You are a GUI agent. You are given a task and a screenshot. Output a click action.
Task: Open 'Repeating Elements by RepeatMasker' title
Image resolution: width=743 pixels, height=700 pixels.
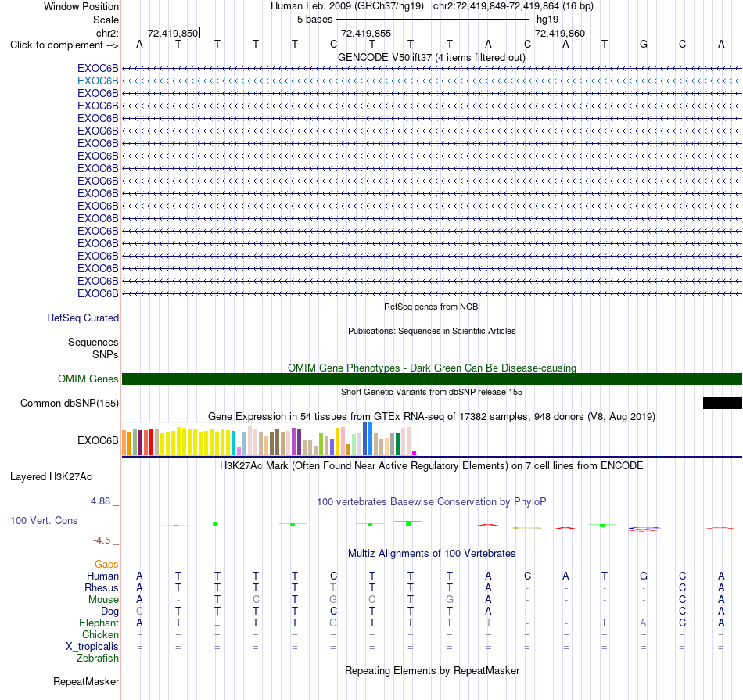[432, 670]
